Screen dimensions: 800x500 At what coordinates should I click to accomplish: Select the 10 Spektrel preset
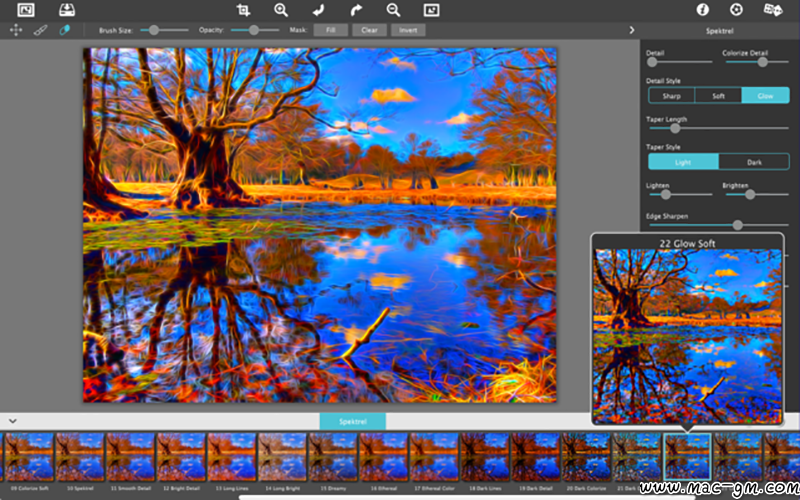80,457
